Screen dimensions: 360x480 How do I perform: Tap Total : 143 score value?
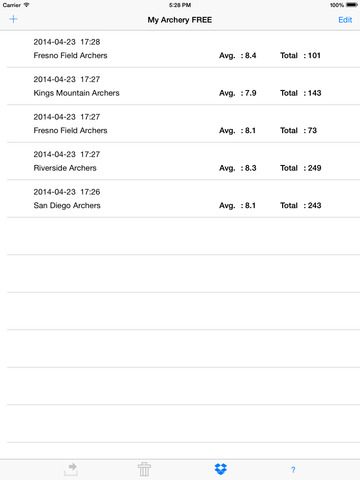point(301,93)
